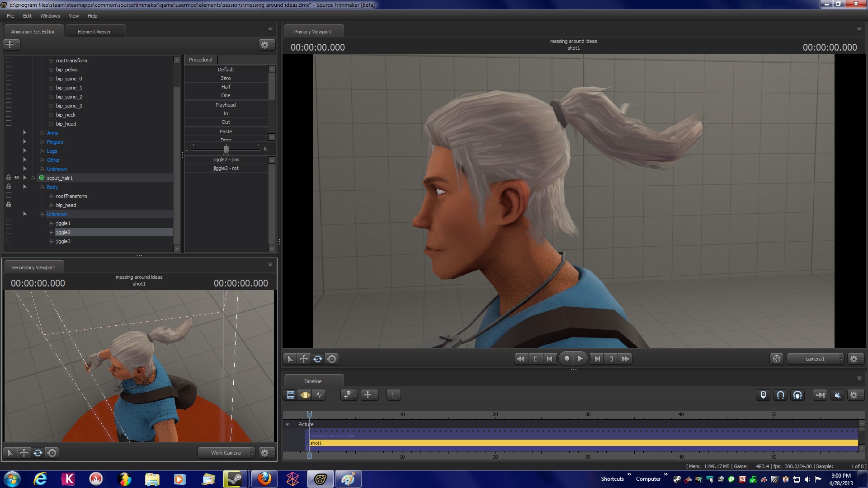Open the Graph Editor mode
This screenshot has height=488, width=868.
[319, 395]
